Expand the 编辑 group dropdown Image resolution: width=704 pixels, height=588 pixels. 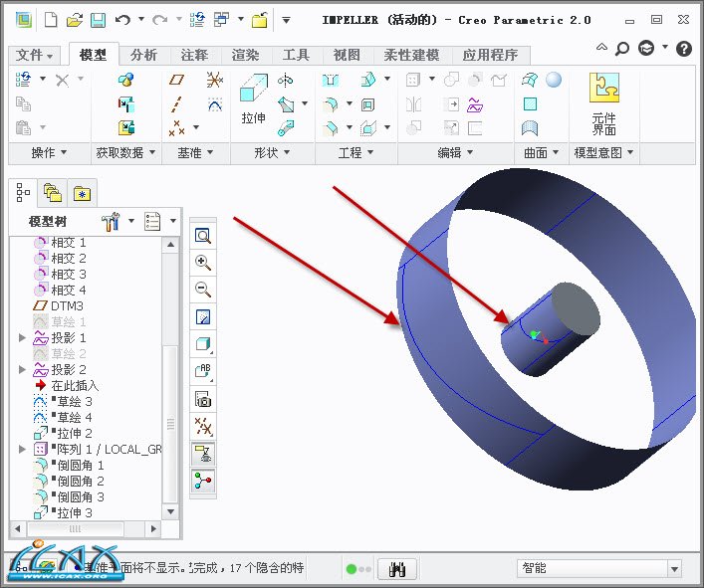455,153
